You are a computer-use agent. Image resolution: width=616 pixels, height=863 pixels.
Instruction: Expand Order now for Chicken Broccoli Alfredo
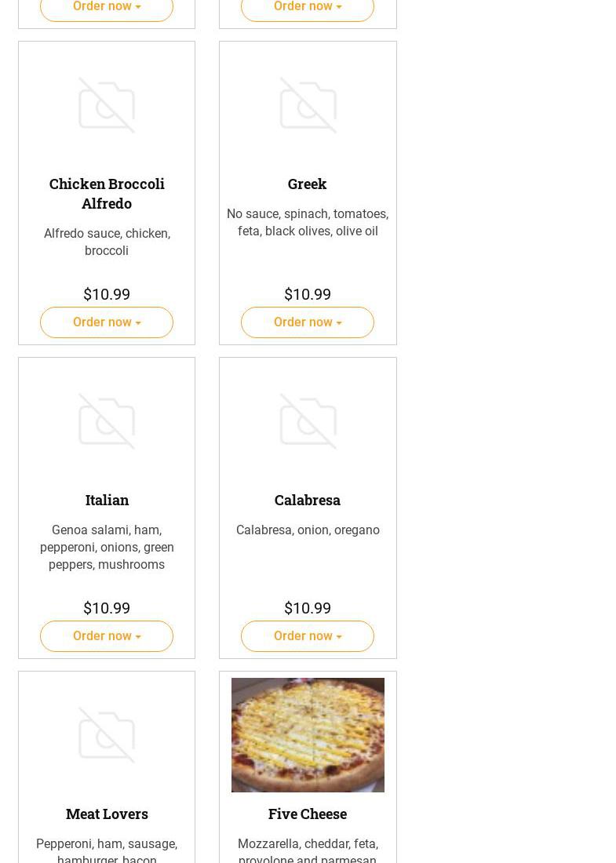[107, 322]
